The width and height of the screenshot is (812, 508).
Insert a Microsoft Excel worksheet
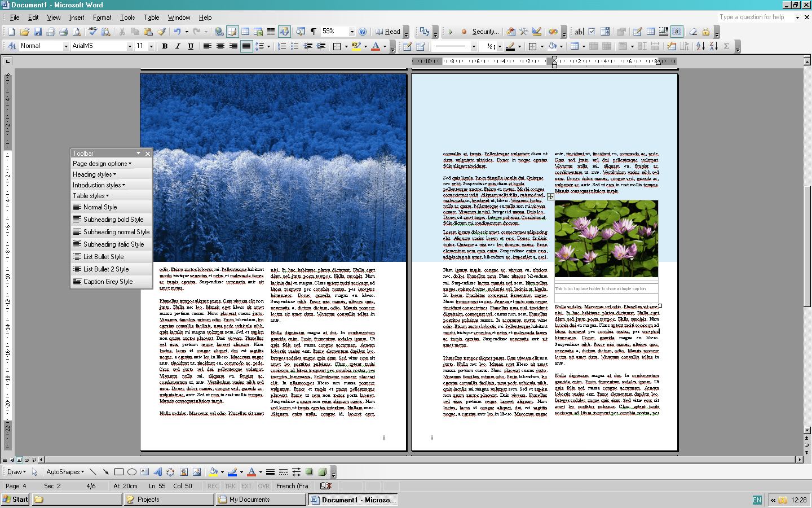click(258, 32)
